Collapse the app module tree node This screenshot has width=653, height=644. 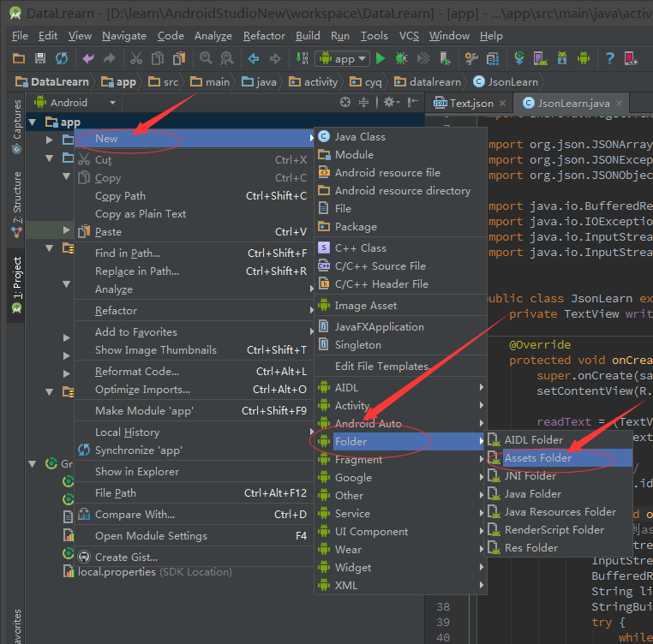coord(33,122)
